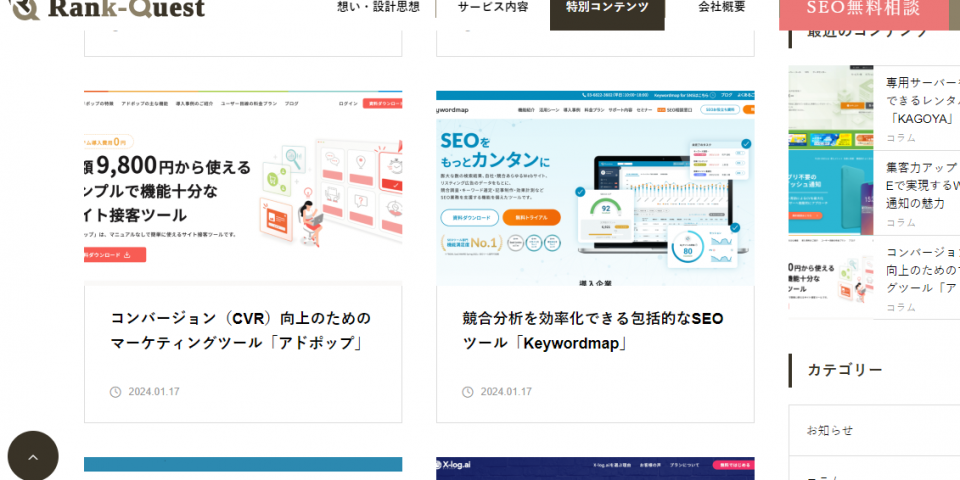
Task: Select the お知らせ category
Action: pyautogui.click(x=874, y=430)
